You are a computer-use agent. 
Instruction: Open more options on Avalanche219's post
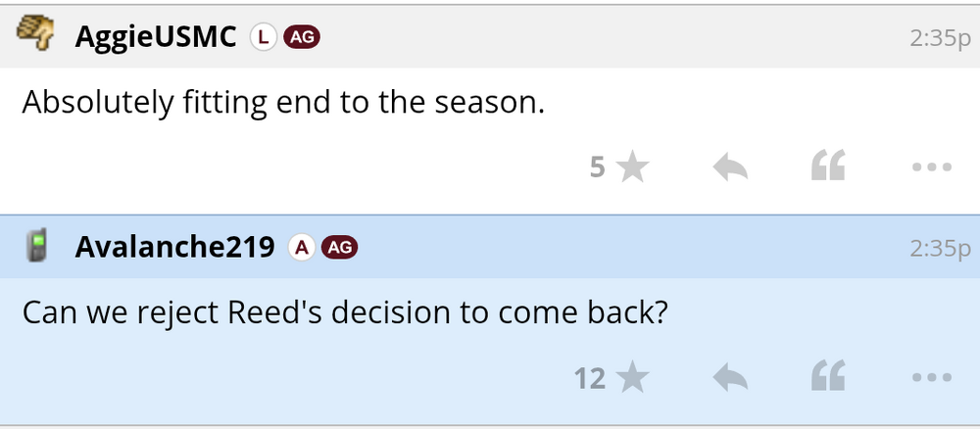coord(931,377)
